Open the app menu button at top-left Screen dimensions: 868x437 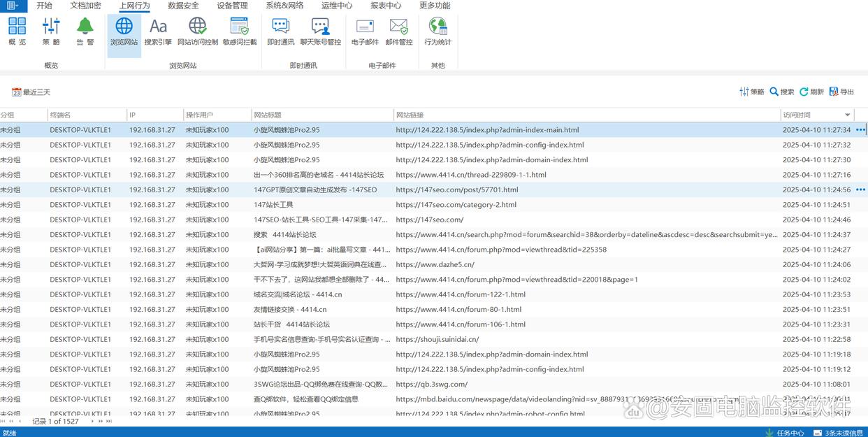point(13,6)
